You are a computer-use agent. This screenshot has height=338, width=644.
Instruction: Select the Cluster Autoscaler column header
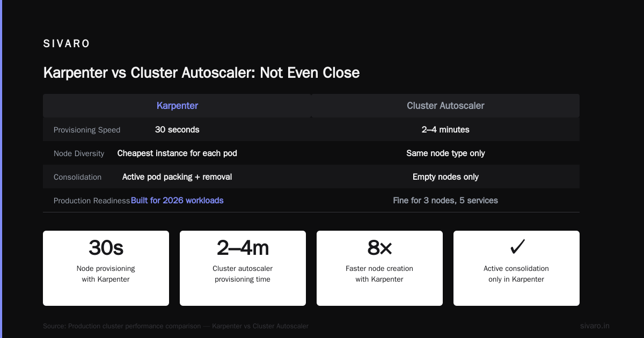click(445, 106)
